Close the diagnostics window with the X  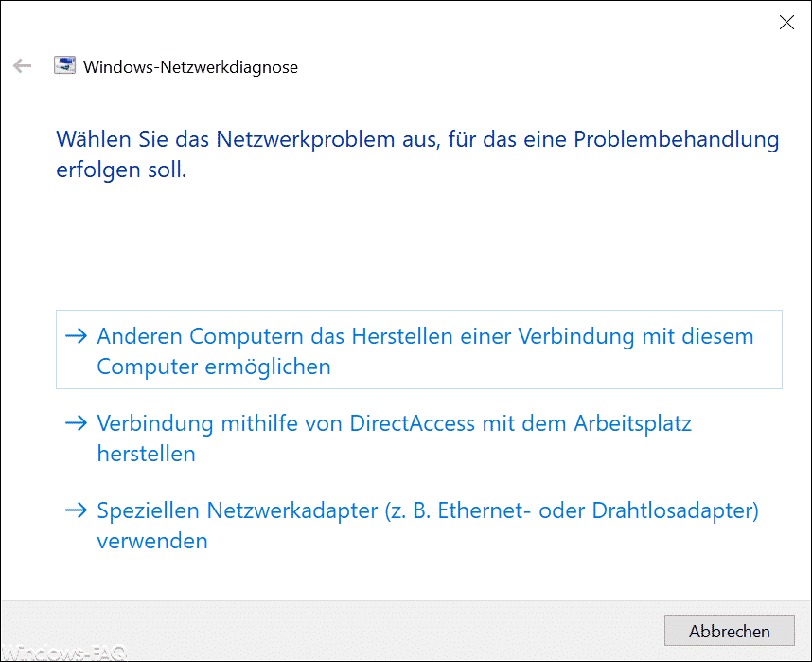pos(786,22)
